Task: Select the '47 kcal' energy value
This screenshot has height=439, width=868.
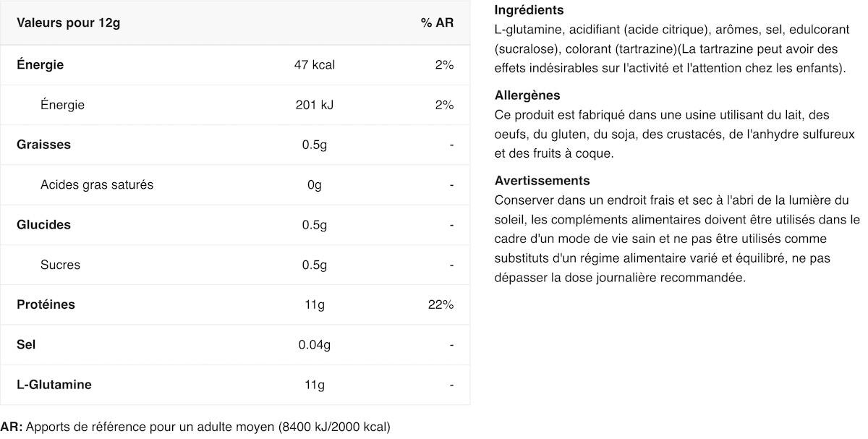Action: [315, 64]
